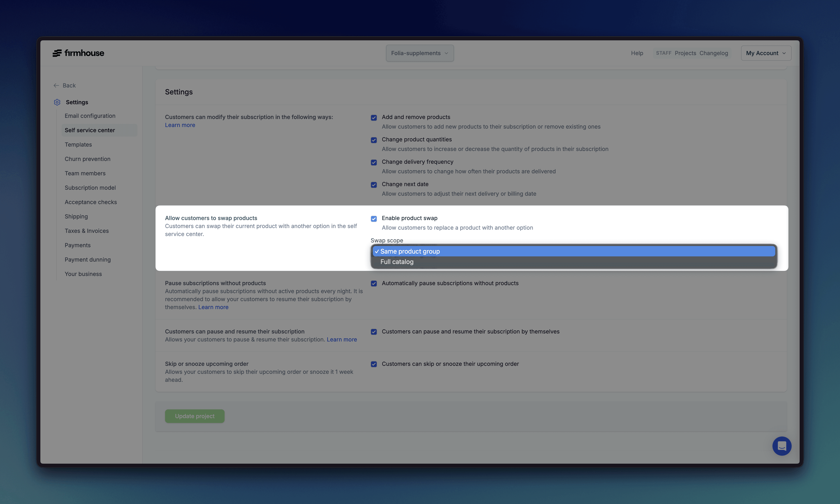840x504 pixels.
Task: Choose Same product group option
Action: (410, 251)
